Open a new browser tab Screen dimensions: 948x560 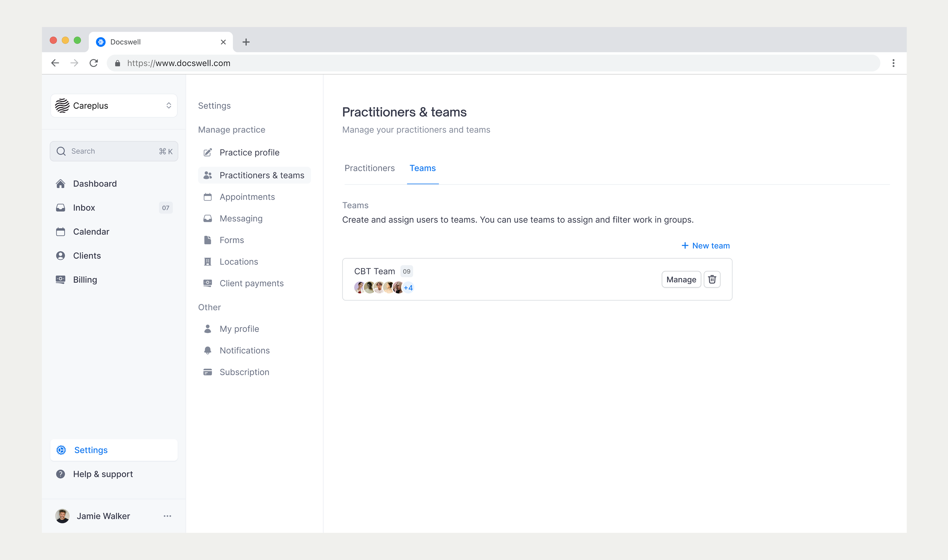pyautogui.click(x=246, y=42)
